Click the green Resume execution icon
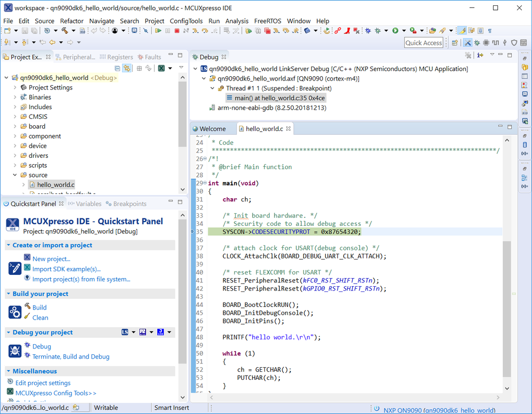Image resolution: width=532 pixels, height=414 pixels. [x=158, y=31]
